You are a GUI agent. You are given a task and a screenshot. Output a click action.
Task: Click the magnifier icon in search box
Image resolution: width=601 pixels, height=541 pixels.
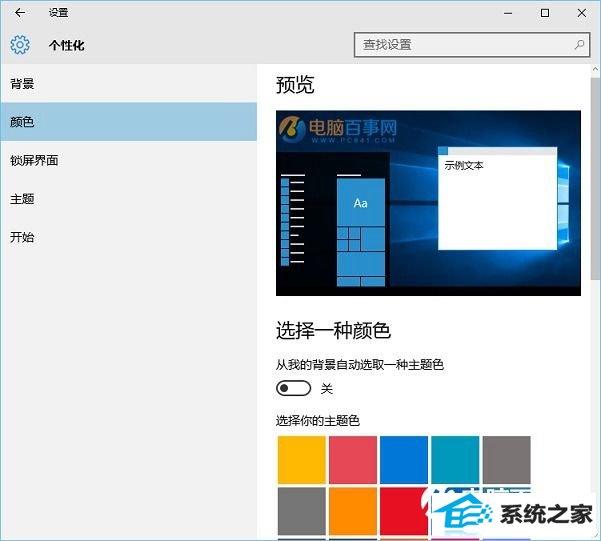point(579,45)
